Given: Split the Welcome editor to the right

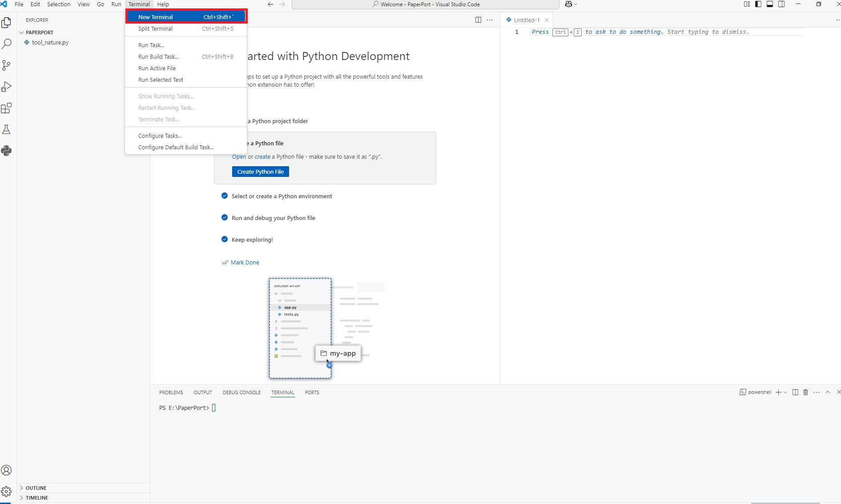Looking at the screenshot, I should 478,20.
